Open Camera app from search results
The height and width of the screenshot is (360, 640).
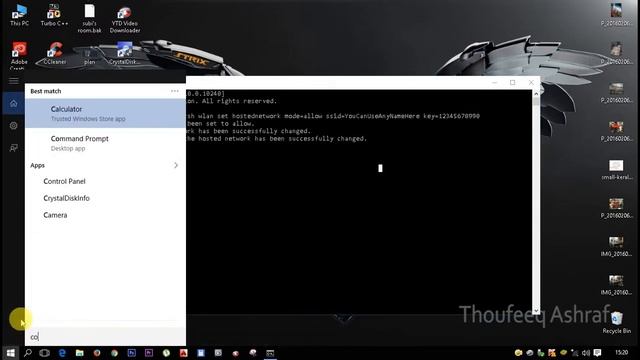[55, 215]
